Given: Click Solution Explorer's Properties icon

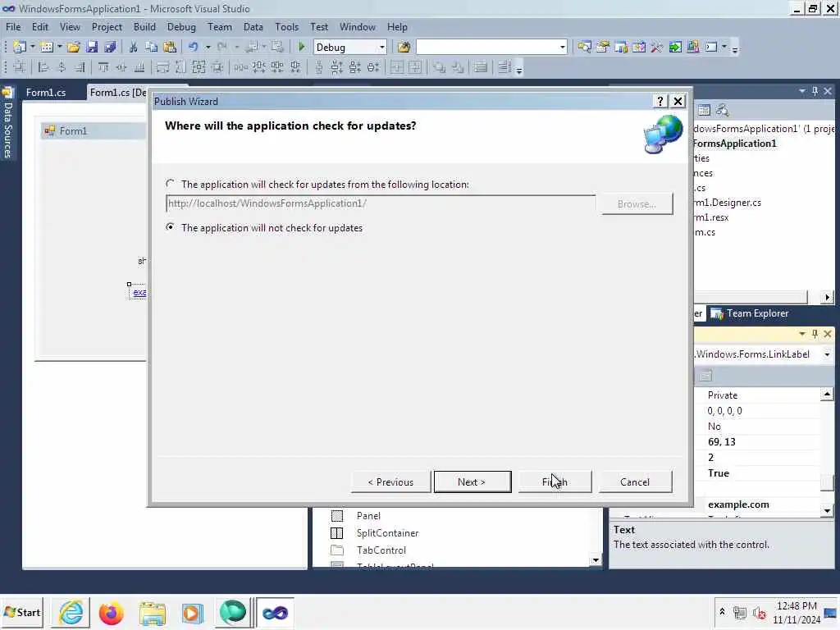Looking at the screenshot, I should (x=704, y=111).
